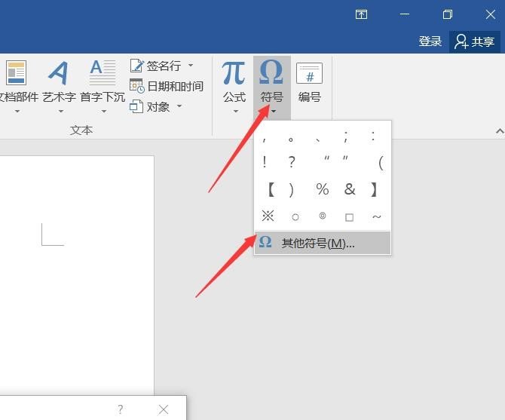Click the 共享 share button
This screenshot has height=420, width=505.
[475, 41]
